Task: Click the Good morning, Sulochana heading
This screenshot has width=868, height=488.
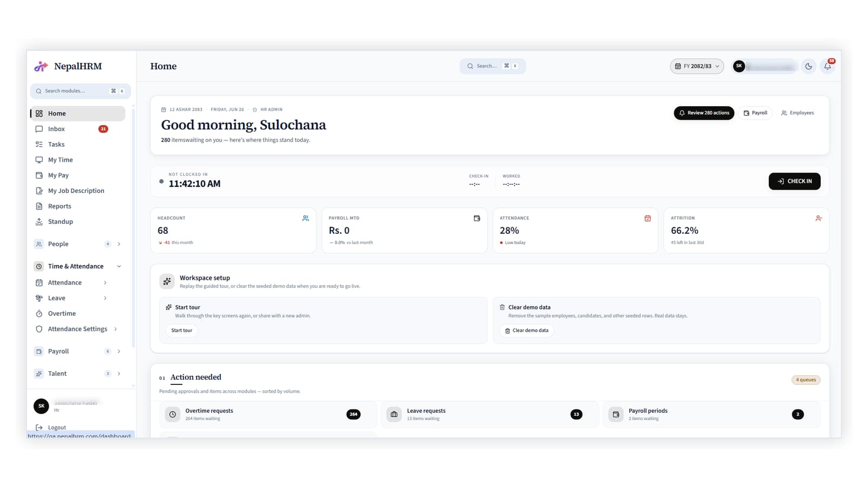Action: (244, 125)
